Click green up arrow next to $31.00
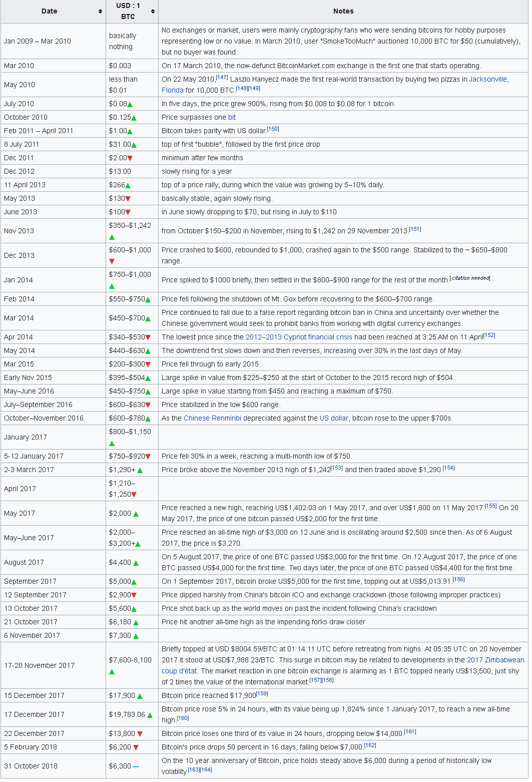 pyautogui.click(x=134, y=145)
